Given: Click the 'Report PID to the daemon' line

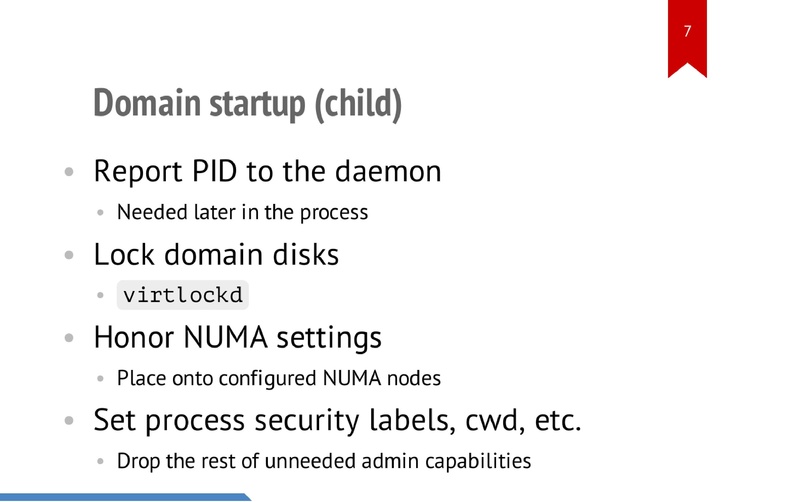Looking at the screenshot, I should click(267, 171).
